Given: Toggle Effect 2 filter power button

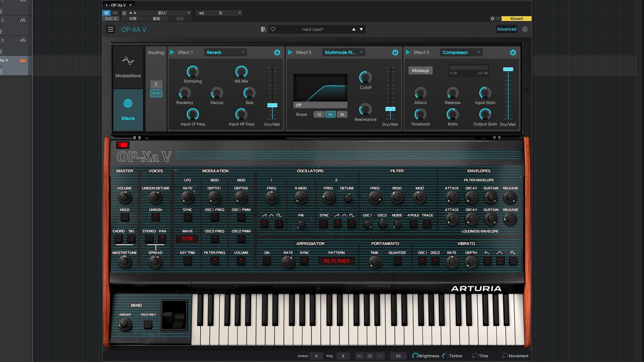Looking at the screenshot, I should coord(395,52).
